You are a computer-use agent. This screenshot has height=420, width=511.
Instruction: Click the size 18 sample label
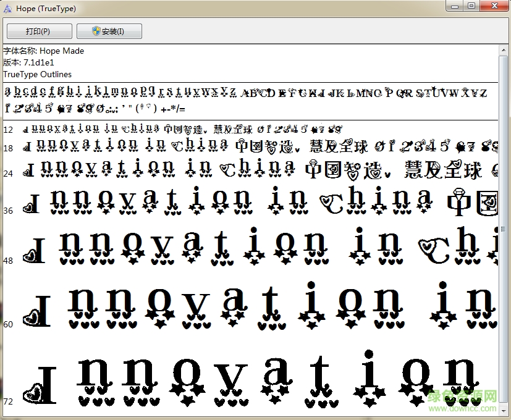8,148
